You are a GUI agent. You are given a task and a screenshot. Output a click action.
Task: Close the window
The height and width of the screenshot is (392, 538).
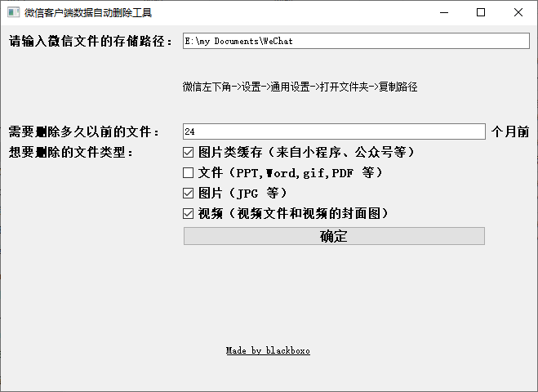point(518,13)
